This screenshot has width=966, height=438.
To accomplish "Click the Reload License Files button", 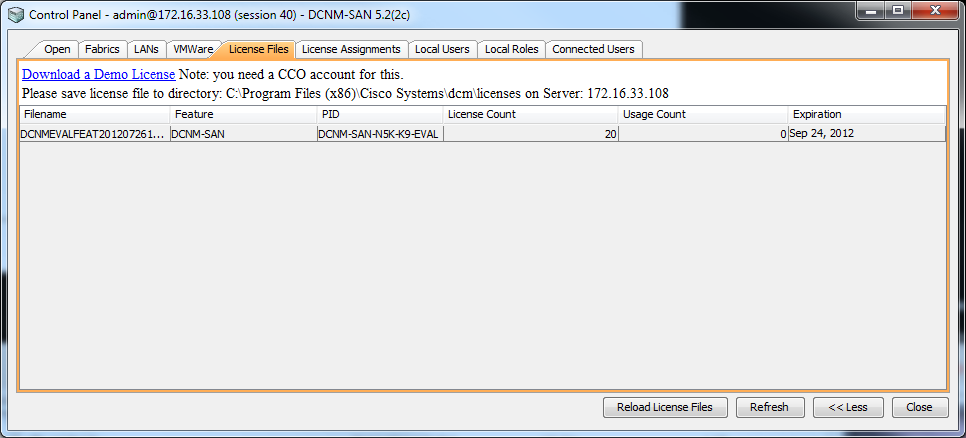I will (x=665, y=407).
